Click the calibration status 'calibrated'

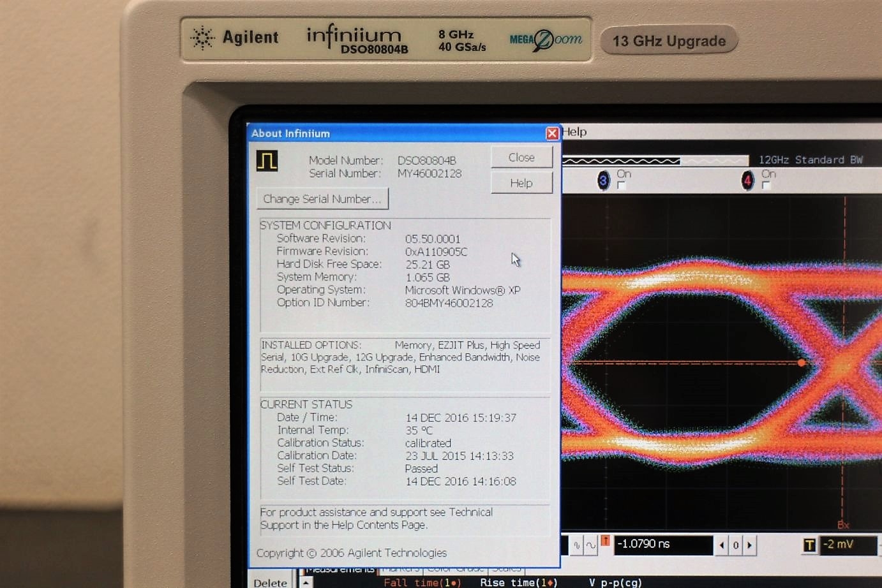428,443
